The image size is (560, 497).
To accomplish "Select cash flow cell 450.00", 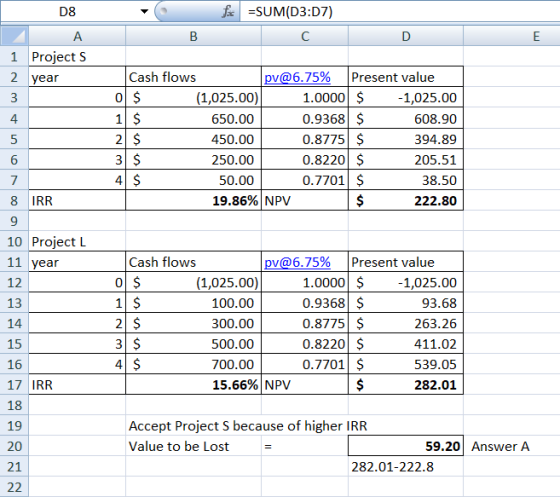I will click(x=194, y=139).
